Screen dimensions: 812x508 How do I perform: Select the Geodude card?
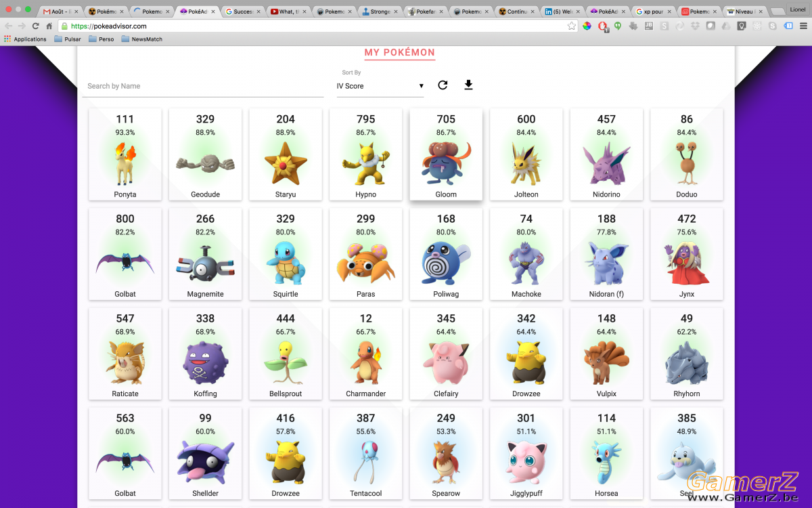pos(205,154)
